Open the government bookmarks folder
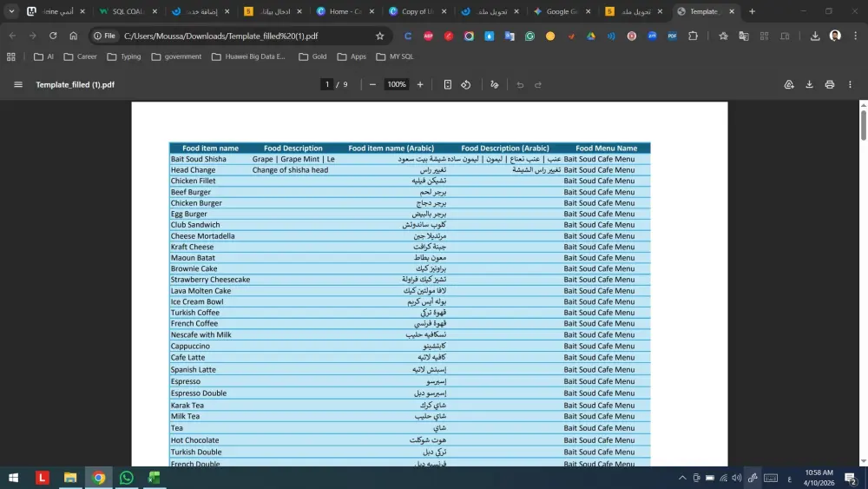Screen dimensions: 868x489 [x=176, y=56]
